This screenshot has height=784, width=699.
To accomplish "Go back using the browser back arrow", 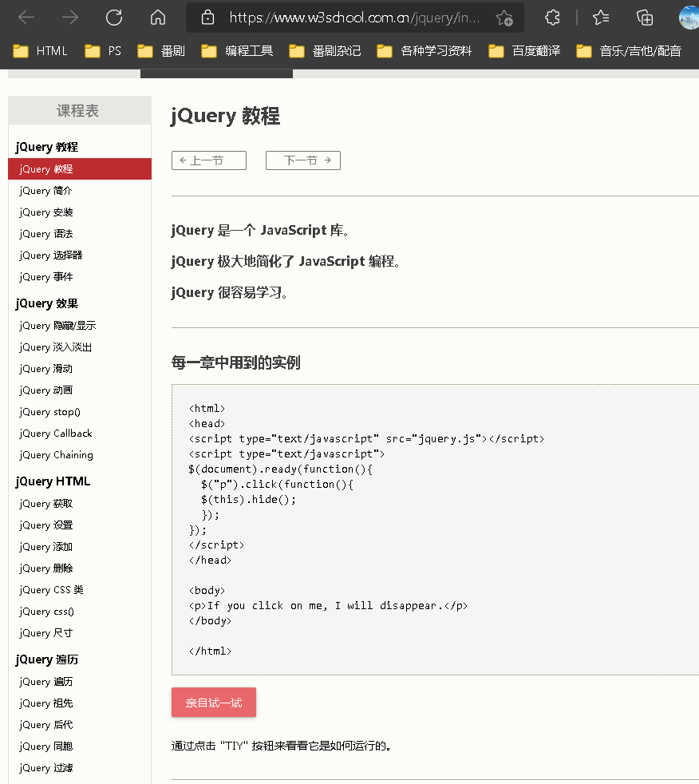I will [26, 18].
